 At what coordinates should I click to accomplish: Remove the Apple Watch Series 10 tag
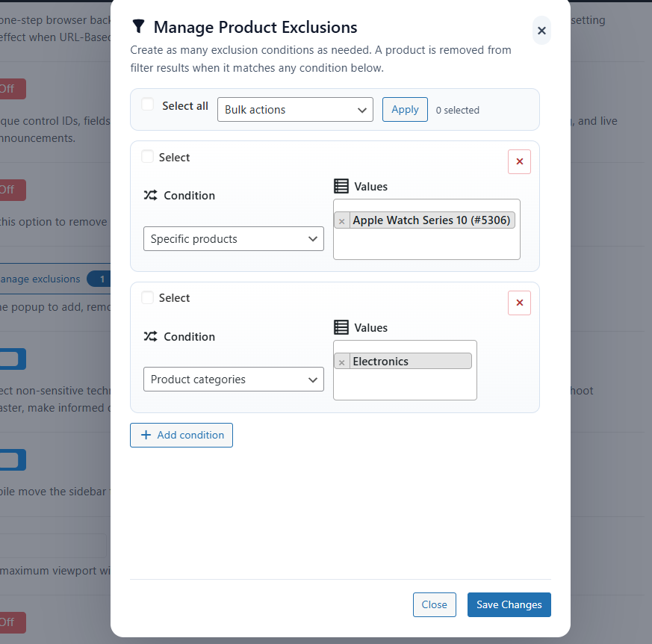pos(342,221)
